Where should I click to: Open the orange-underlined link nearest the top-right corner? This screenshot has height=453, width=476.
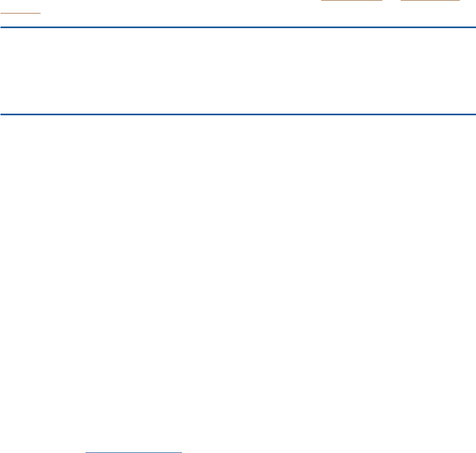[x=430, y=1]
